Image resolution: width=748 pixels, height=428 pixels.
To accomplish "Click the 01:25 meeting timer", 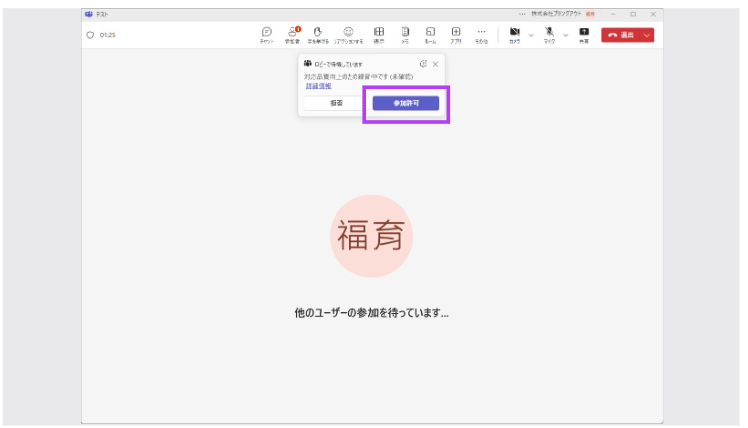I will click(x=108, y=35).
